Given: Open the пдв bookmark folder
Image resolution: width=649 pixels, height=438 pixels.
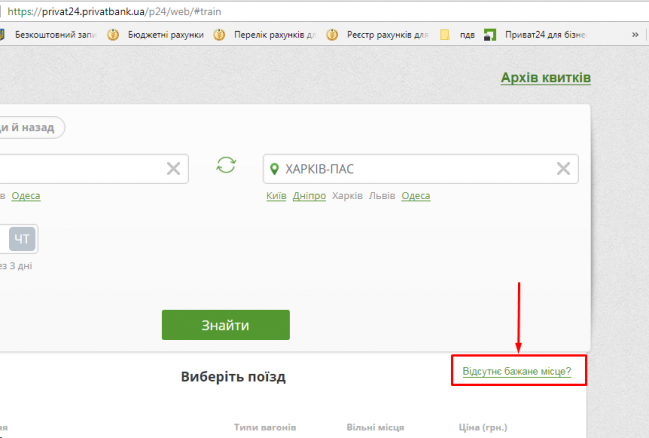Looking at the screenshot, I should click(458, 35).
